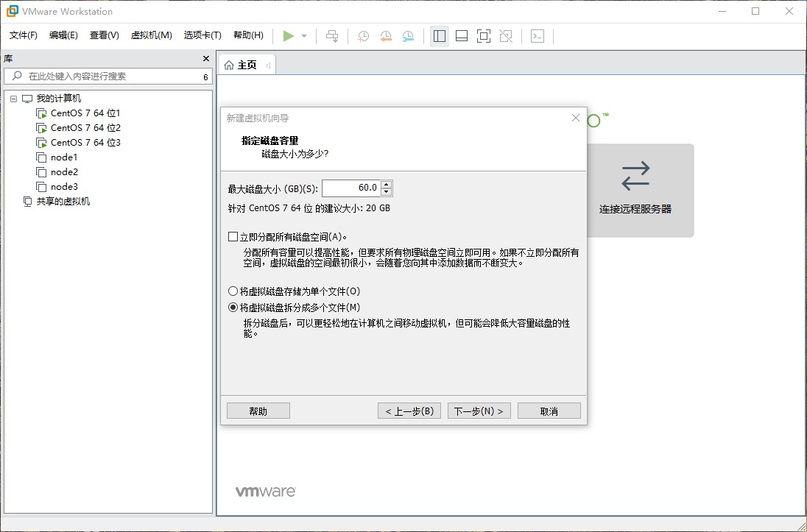The image size is (807, 532).
Task: Switch to the 主页 tab
Action: (247, 65)
